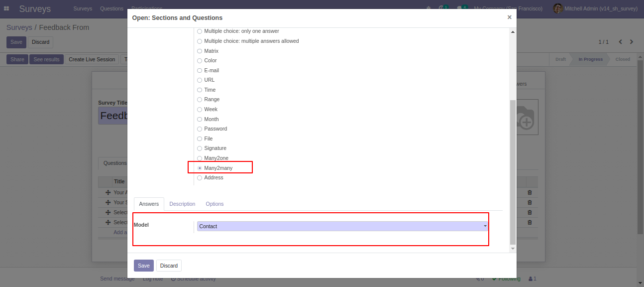Go to previous record with pager arrow
The width and height of the screenshot is (644, 287).
[x=620, y=42]
